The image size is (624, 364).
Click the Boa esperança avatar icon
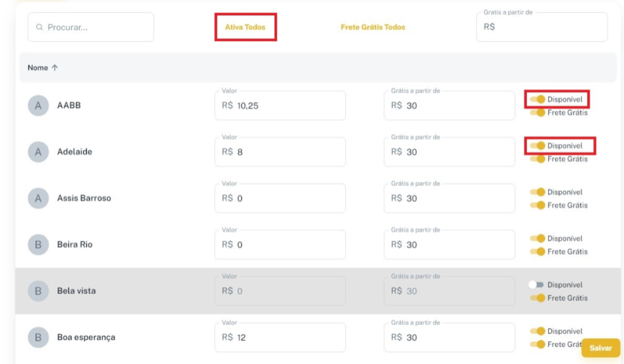click(38, 337)
